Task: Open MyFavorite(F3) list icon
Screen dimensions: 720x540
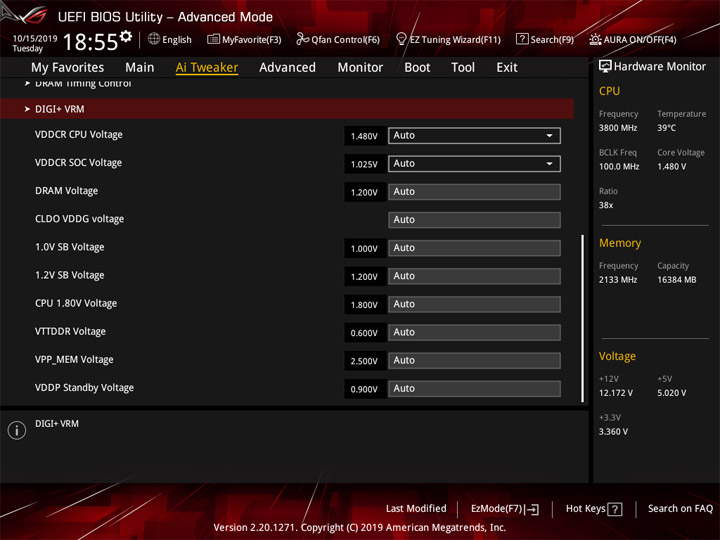Action: pyautogui.click(x=213, y=39)
